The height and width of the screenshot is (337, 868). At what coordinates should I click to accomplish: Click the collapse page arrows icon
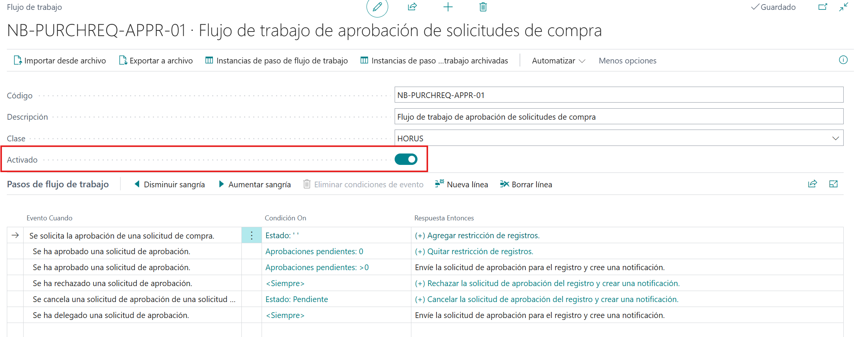pos(844,7)
